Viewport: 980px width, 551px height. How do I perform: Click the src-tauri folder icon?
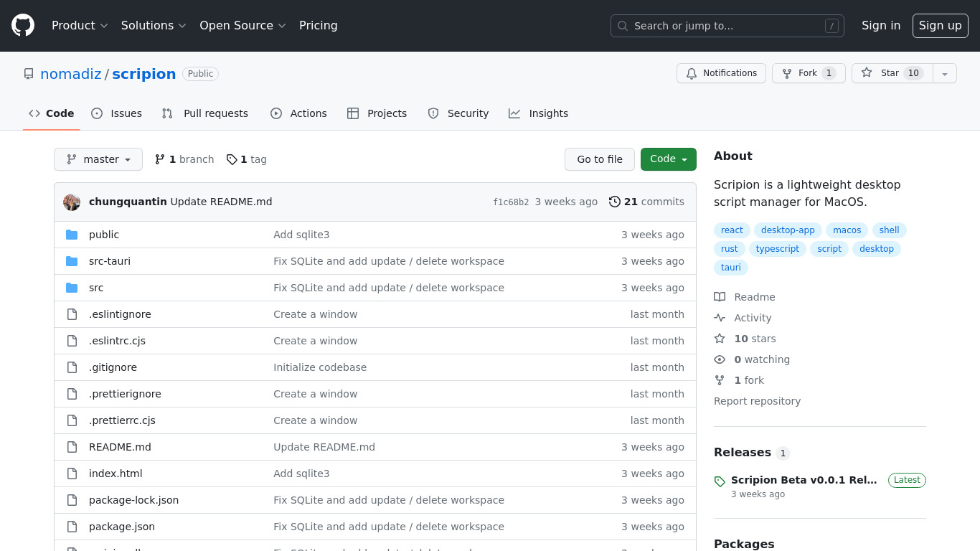72,261
